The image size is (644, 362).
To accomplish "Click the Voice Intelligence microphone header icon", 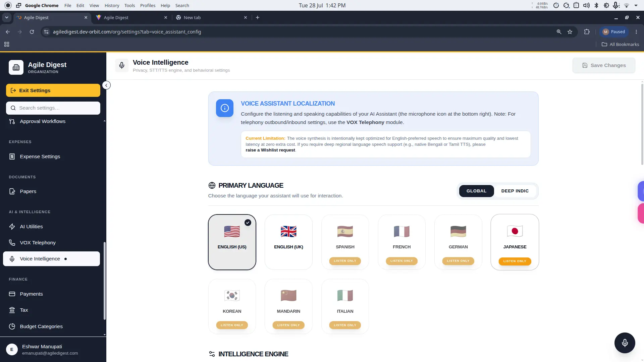I will (x=122, y=65).
